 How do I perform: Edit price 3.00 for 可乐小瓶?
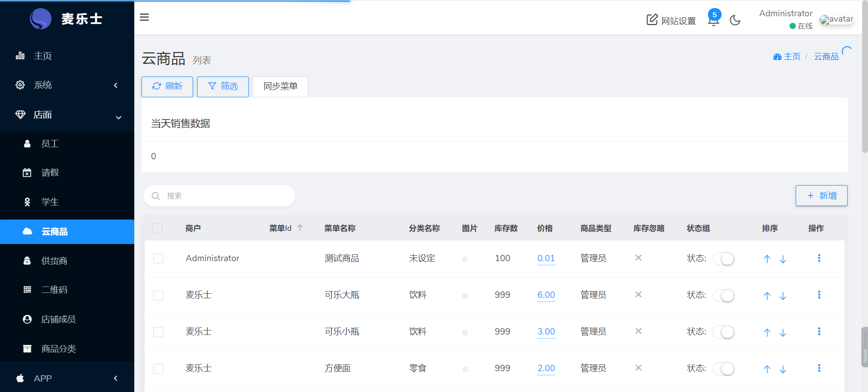(x=546, y=332)
